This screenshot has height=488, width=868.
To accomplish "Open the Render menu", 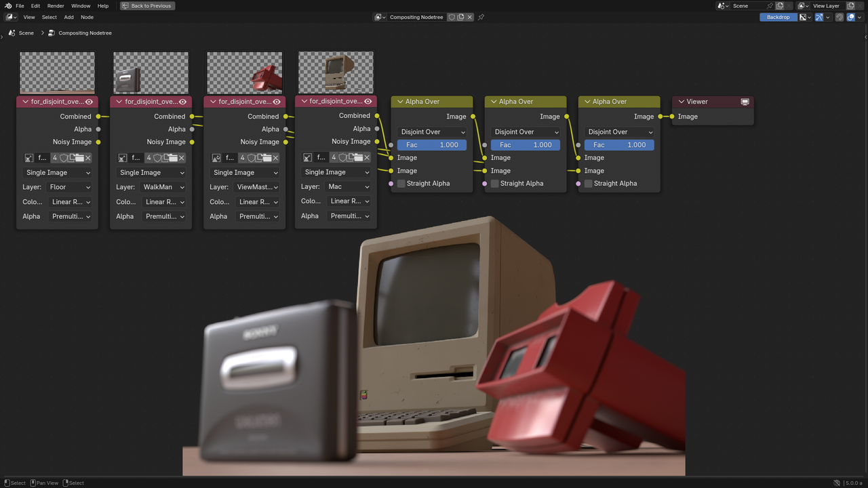I will 56,5.
